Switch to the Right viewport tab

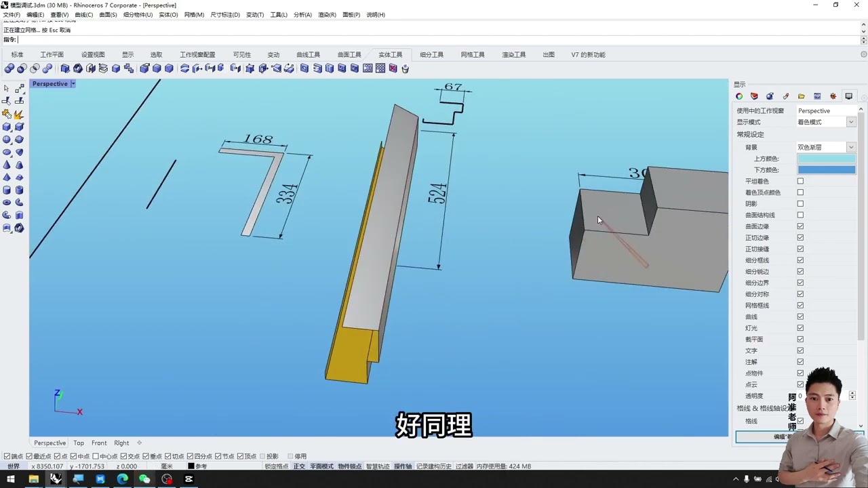click(x=121, y=443)
